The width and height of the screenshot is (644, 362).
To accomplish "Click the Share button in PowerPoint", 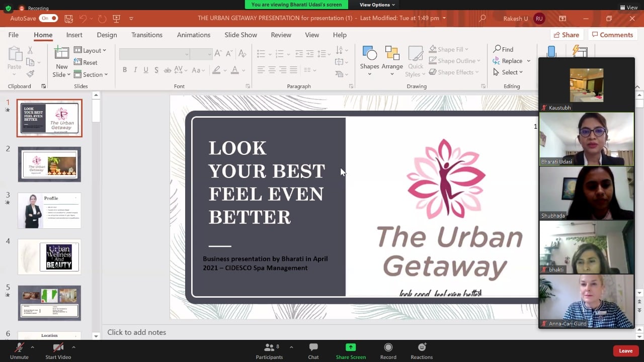I will 566,35.
